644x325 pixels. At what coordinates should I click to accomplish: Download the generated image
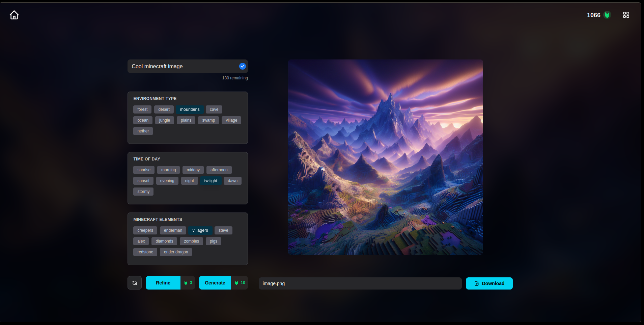coord(489,283)
